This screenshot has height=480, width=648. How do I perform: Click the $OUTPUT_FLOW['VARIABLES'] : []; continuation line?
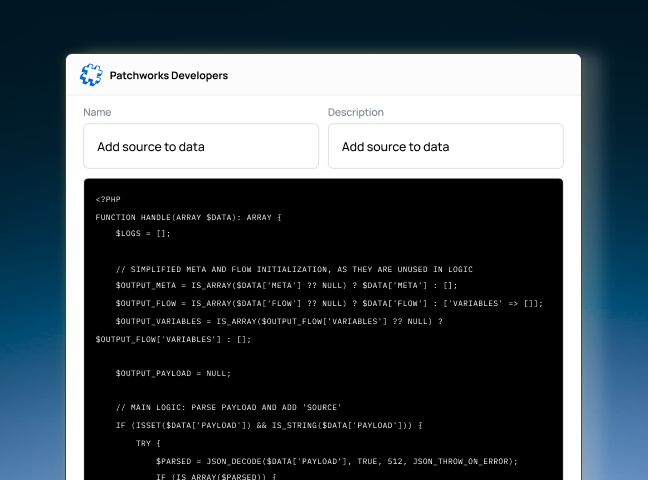(x=173, y=339)
